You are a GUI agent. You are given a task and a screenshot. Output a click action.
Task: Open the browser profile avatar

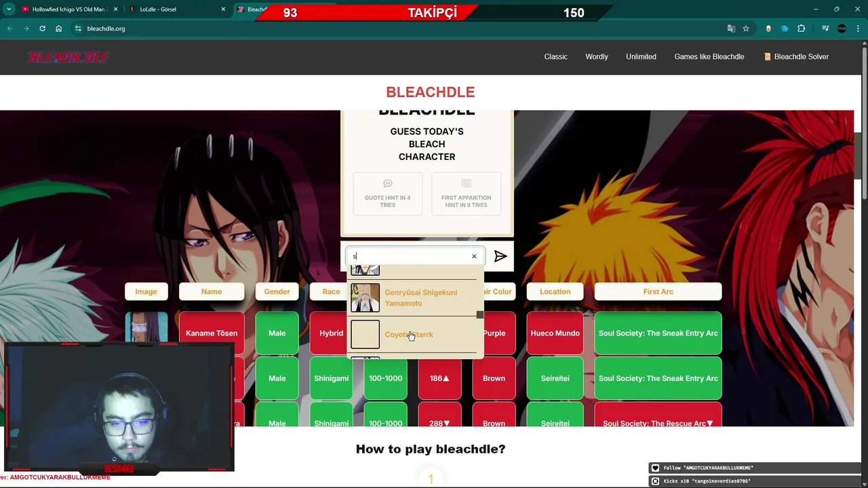point(842,28)
